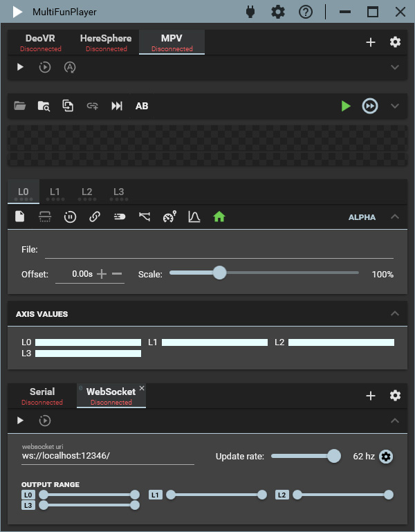This screenshot has height=532, width=415.
Task: Select the L2 axis tab
Action: [x=86, y=192]
